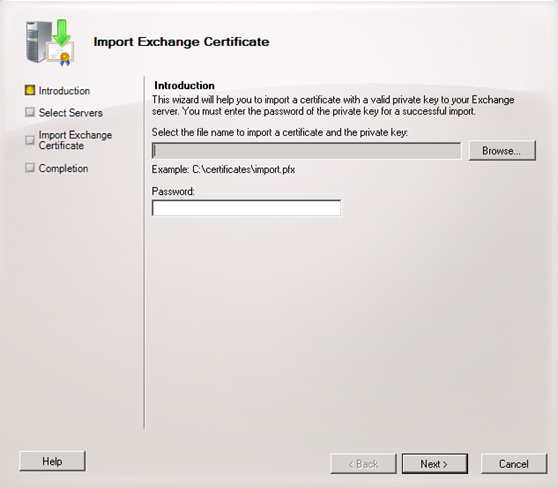Select the Completion step label
558x488 pixels.
[x=63, y=168]
